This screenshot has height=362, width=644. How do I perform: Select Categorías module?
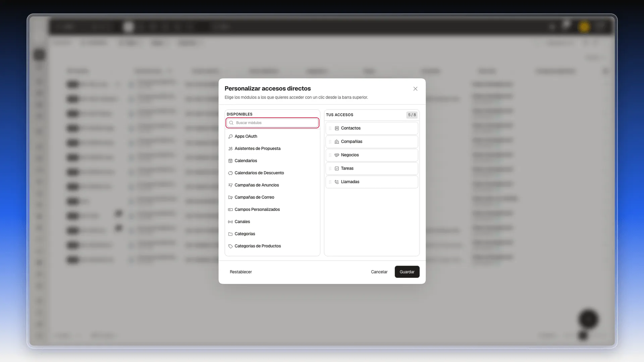click(x=272, y=234)
